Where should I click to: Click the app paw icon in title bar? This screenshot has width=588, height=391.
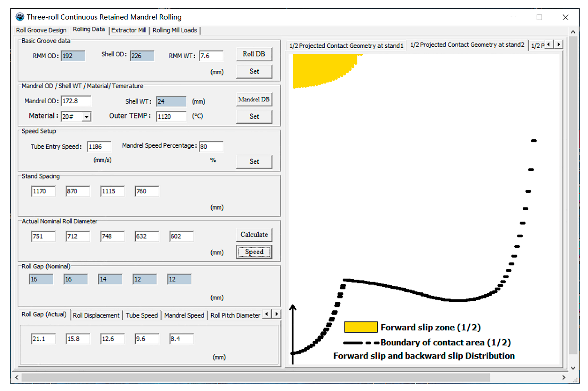pyautogui.click(x=20, y=17)
